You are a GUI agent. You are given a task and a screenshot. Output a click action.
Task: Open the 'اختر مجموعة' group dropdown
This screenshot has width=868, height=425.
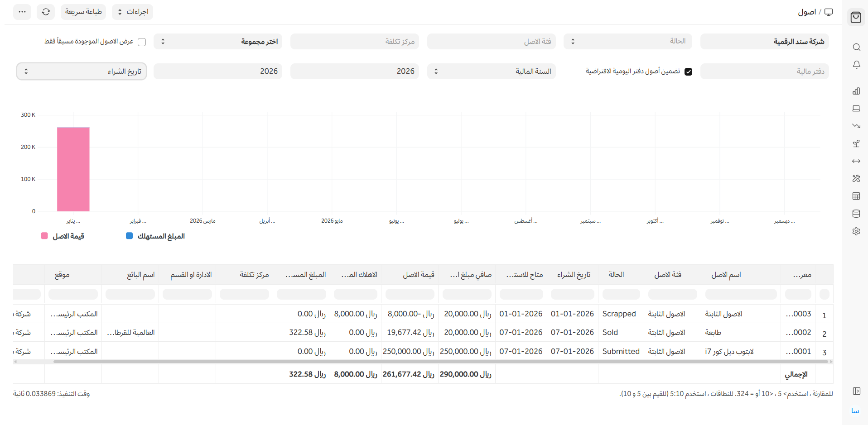point(218,42)
